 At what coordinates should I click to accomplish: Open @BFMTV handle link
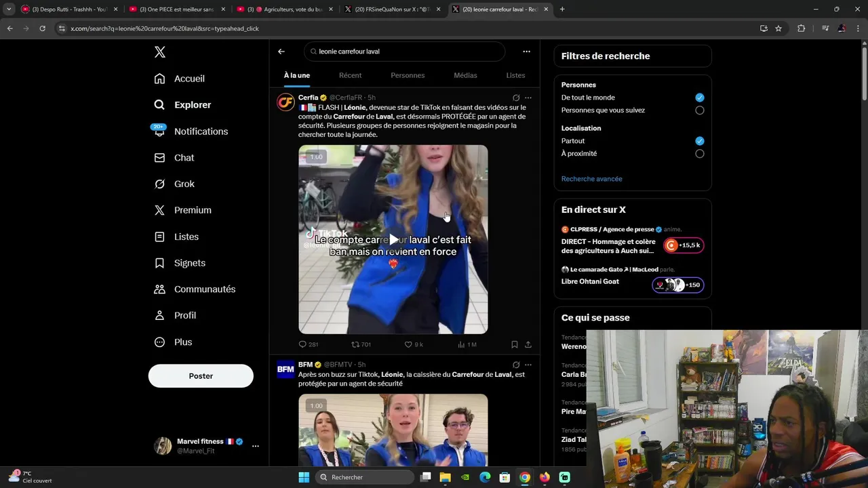pyautogui.click(x=338, y=365)
